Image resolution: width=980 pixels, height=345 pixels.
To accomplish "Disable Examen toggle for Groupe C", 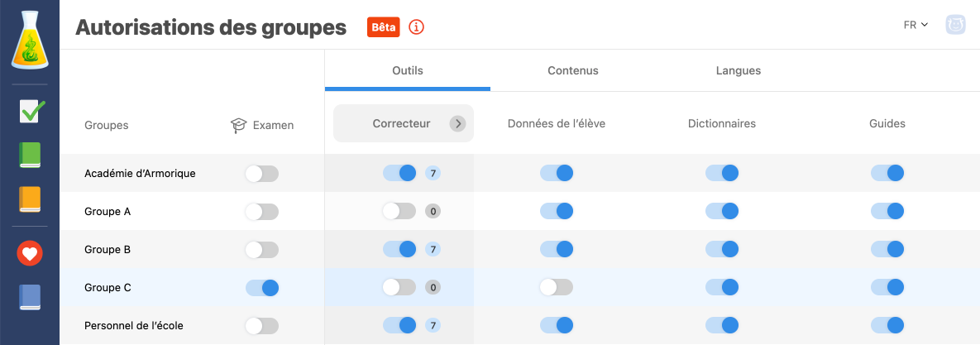I will coord(262,288).
